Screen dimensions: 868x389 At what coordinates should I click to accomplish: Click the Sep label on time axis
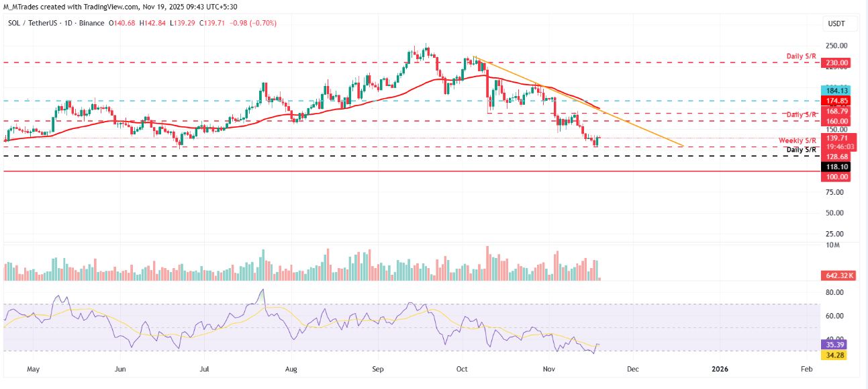[x=377, y=369]
